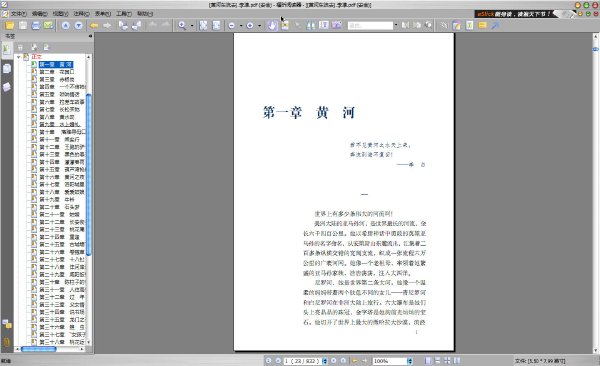This screenshot has height=366, width=600.
Task: Select the text typewriter annotation tool
Action: tap(470, 26)
